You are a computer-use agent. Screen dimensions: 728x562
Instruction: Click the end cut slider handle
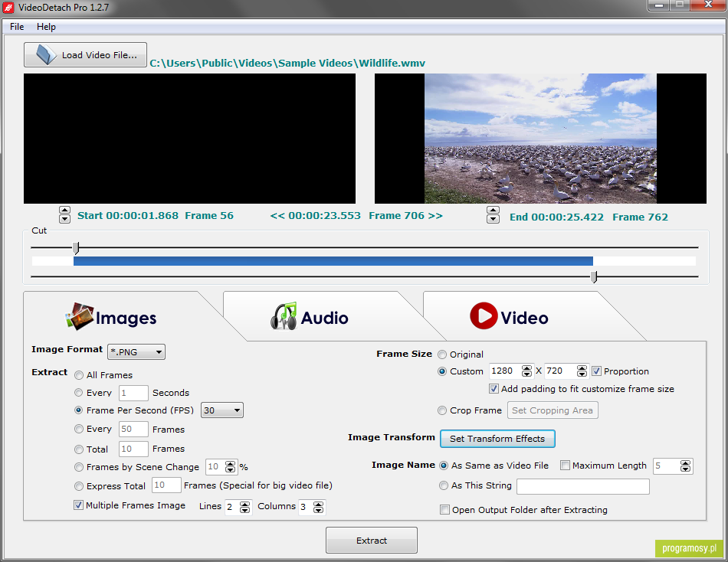[593, 276]
